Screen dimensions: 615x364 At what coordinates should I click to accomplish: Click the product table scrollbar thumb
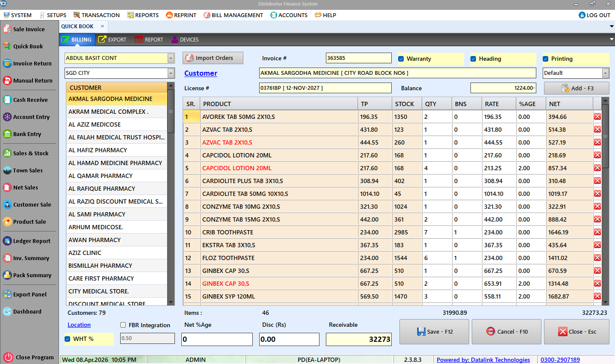(x=605, y=136)
